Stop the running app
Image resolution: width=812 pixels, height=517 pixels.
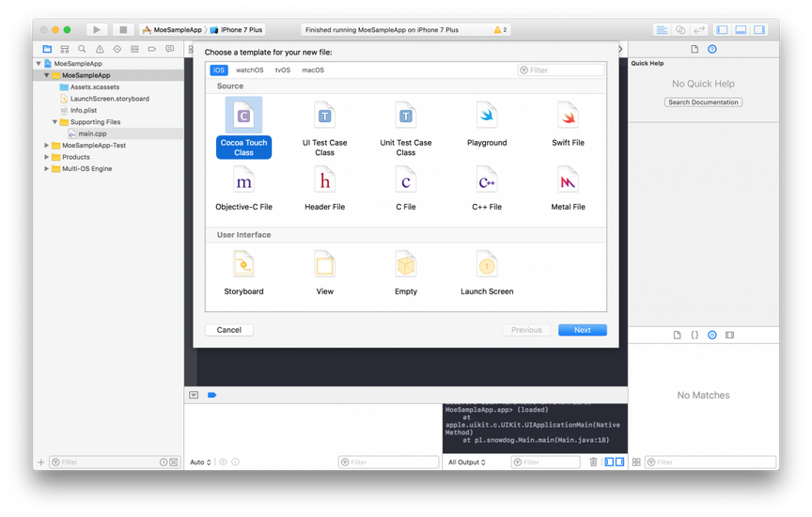click(123, 29)
